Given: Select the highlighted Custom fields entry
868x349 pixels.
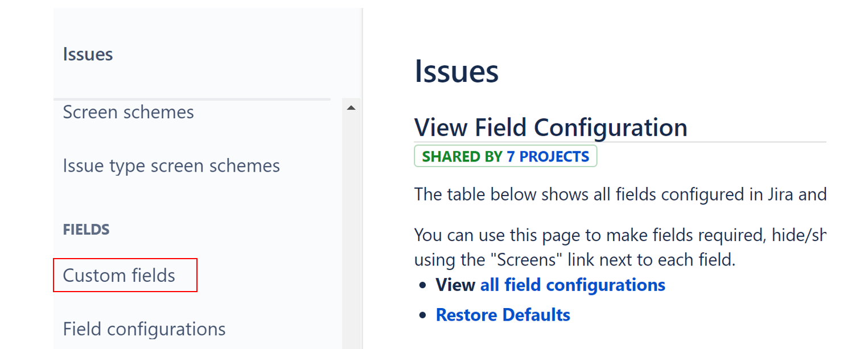Looking at the screenshot, I should (x=120, y=275).
